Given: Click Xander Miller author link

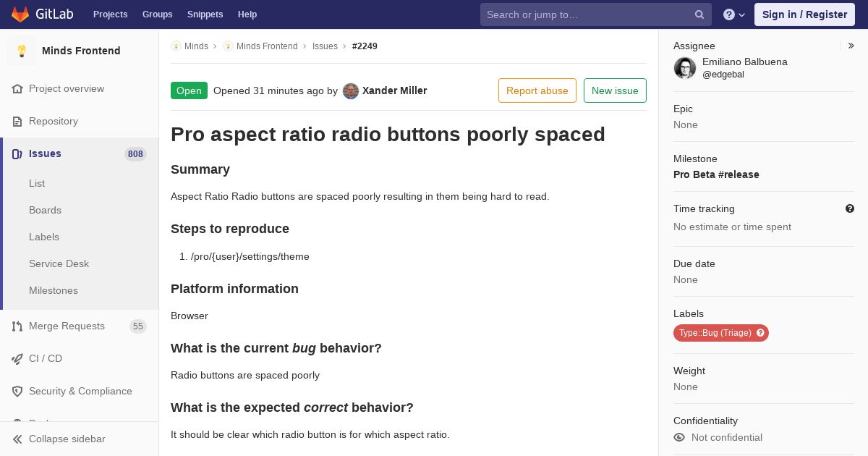Looking at the screenshot, I should [394, 91].
